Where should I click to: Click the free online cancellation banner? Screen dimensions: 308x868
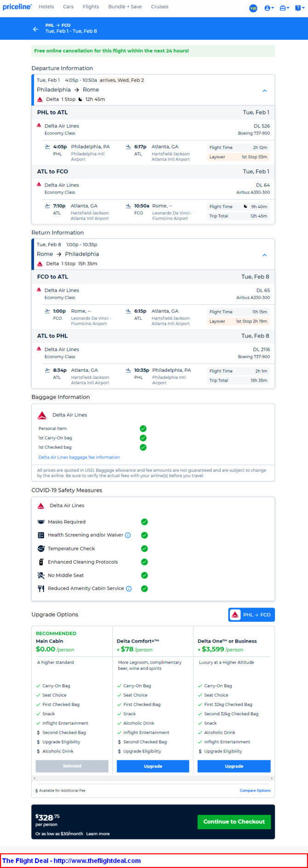coord(153,51)
